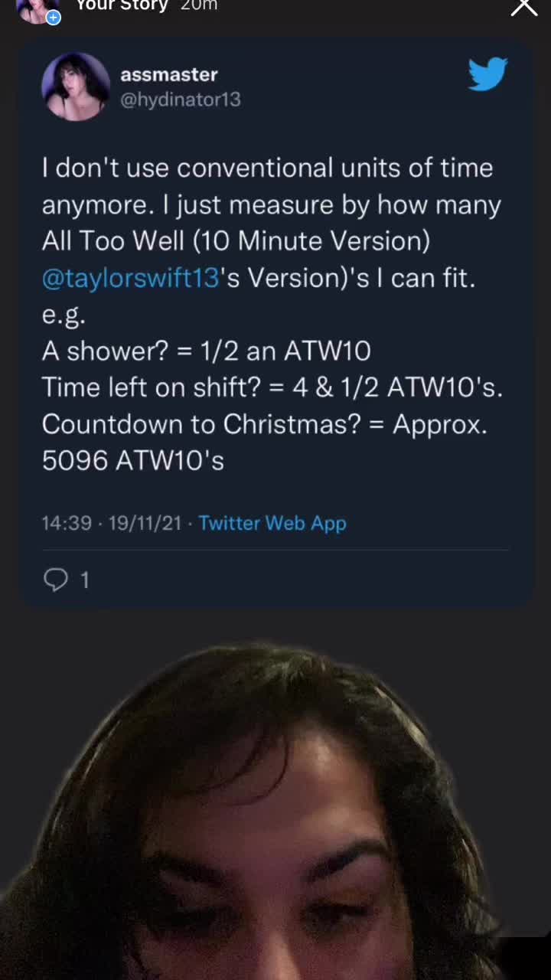Close the story with the X icon
551x980 pixels.
pos(524,6)
